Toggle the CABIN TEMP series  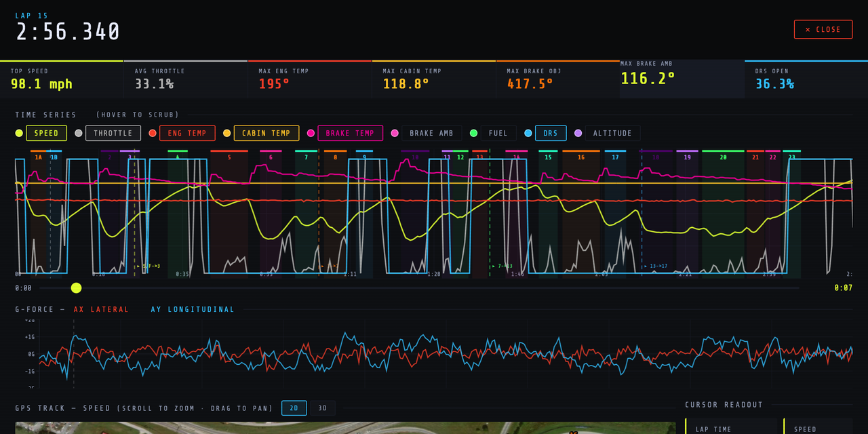point(267,133)
